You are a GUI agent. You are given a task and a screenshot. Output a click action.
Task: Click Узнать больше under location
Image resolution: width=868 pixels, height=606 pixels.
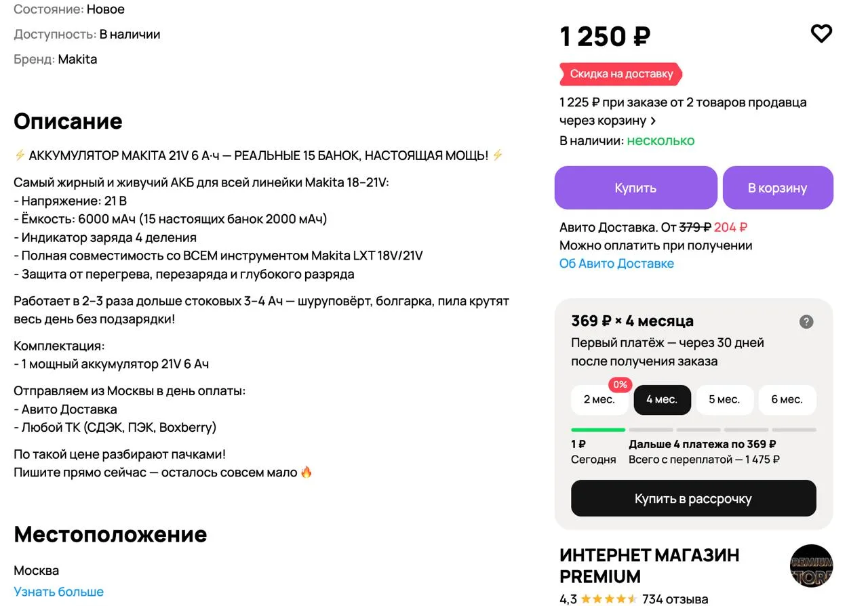coord(59,592)
